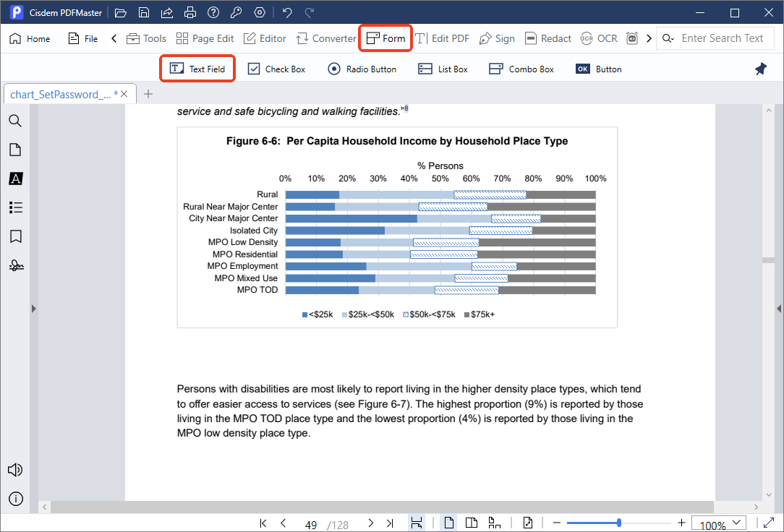Select two-page view icon
Image resolution: width=784 pixels, height=532 pixels.
tap(471, 523)
